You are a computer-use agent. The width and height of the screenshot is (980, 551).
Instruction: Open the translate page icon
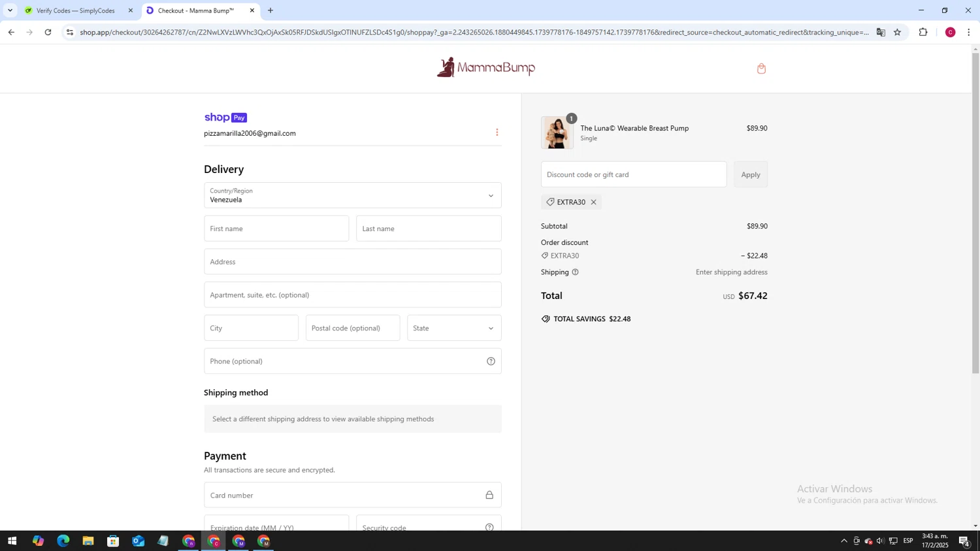[881, 32]
